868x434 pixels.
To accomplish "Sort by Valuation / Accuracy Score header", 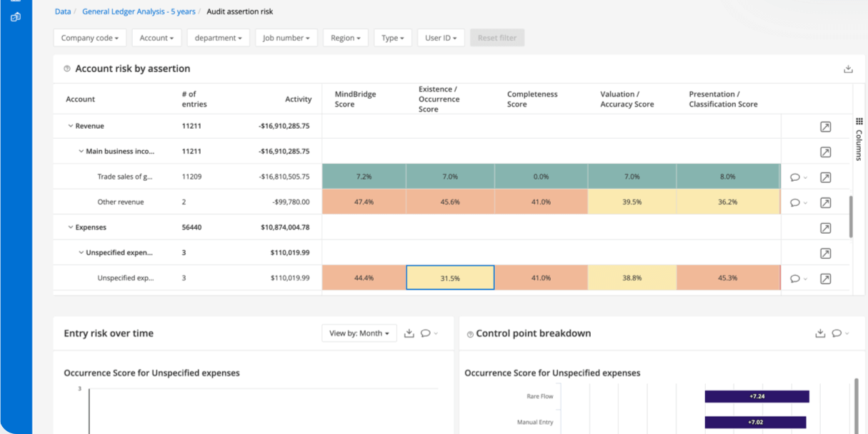I will (627, 99).
